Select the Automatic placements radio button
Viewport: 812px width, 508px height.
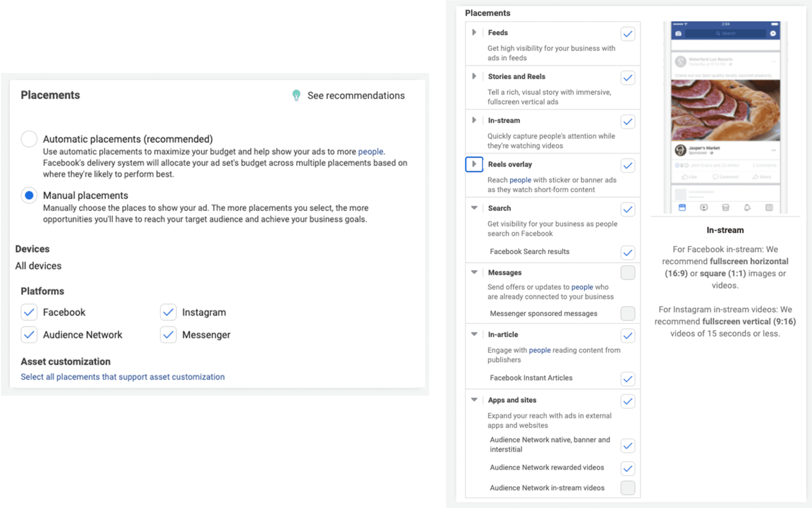[29, 139]
